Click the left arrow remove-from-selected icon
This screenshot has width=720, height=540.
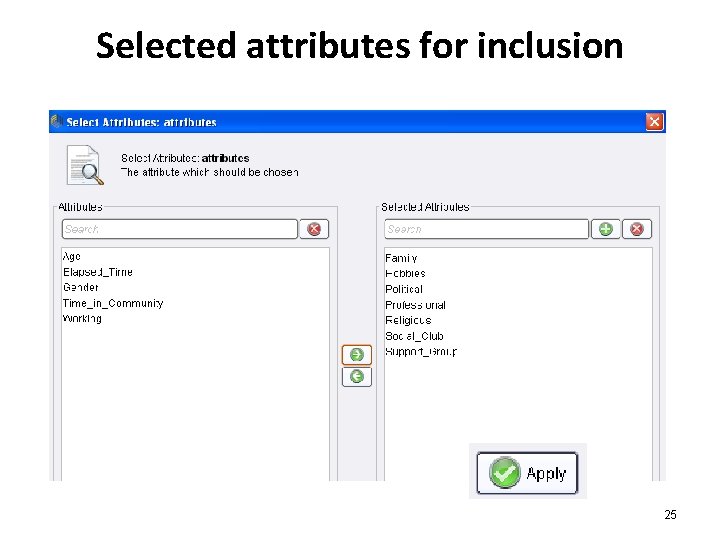point(357,377)
